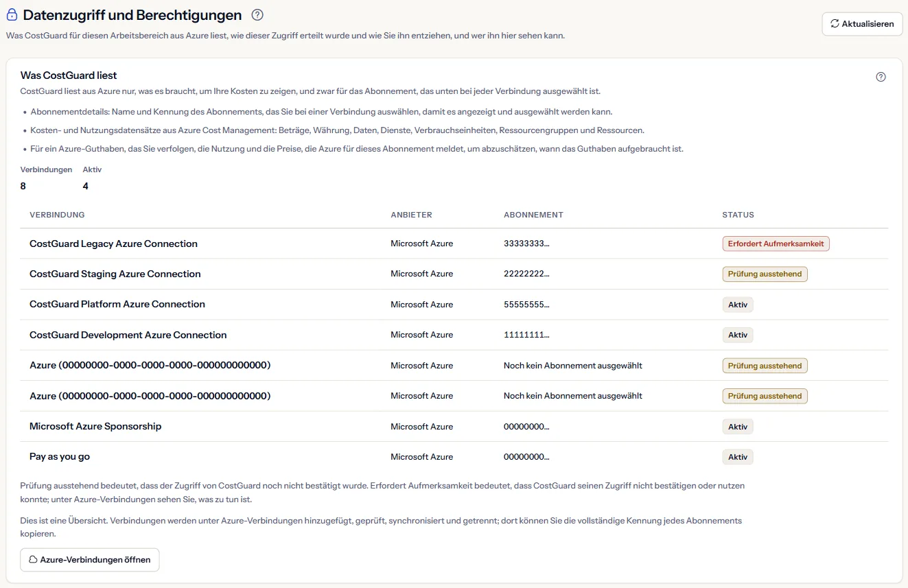Select CostGuard Development Azure Connection name
Screen dimensions: 908x588
point(128,335)
